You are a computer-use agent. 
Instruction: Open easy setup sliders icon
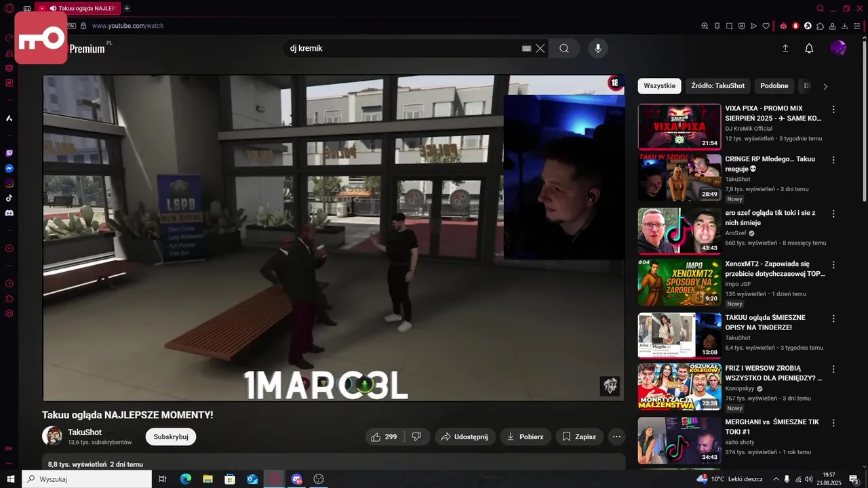pos(857,26)
